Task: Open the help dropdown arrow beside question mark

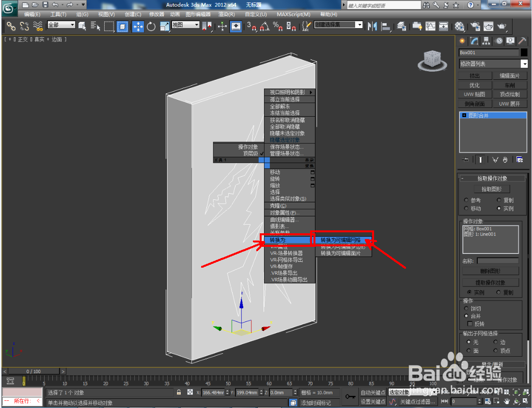Action: pos(478,5)
